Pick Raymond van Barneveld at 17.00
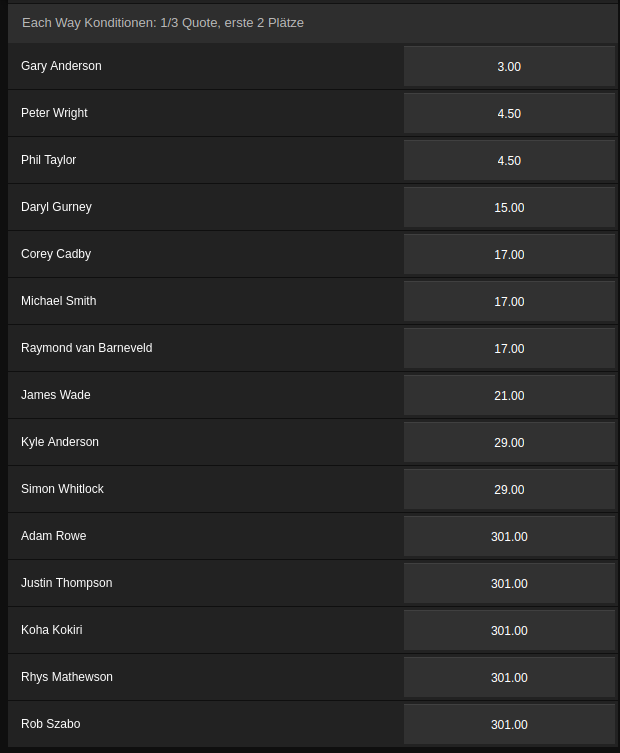 pyautogui.click(x=509, y=349)
